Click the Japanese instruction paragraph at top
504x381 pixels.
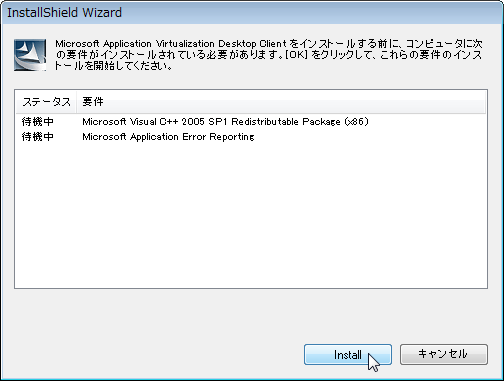(x=269, y=54)
